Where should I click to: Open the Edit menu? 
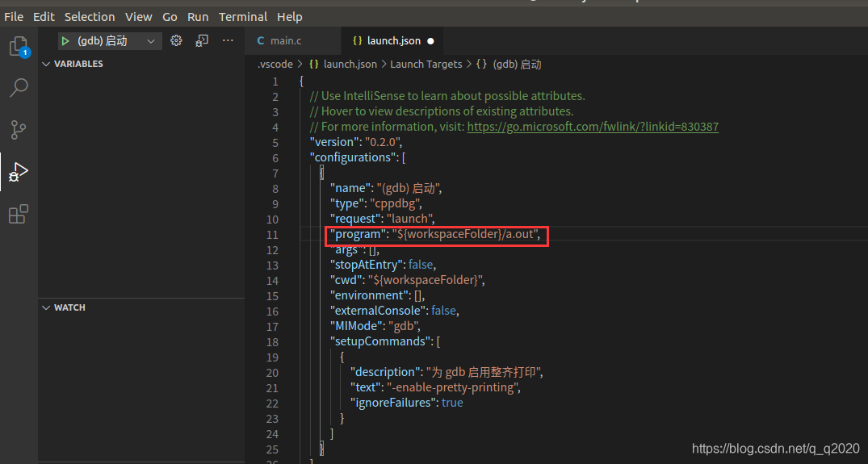tap(44, 17)
